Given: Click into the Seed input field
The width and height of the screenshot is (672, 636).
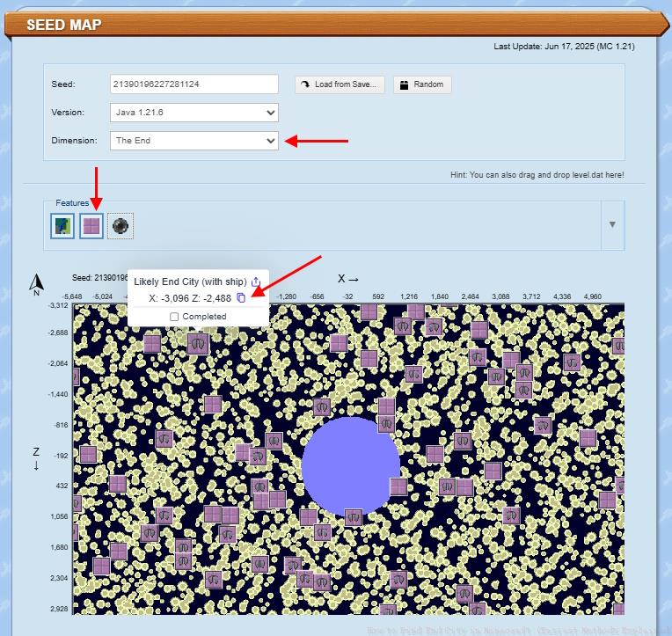Looking at the screenshot, I should coord(194,84).
